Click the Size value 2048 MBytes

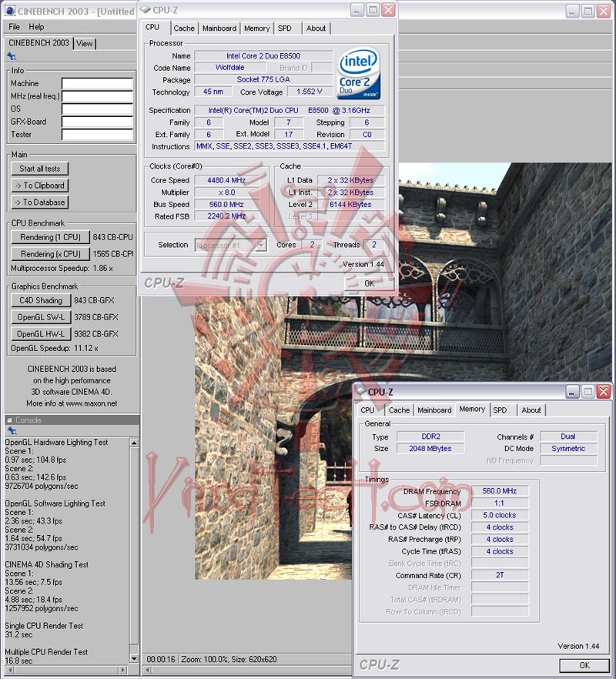[430, 449]
